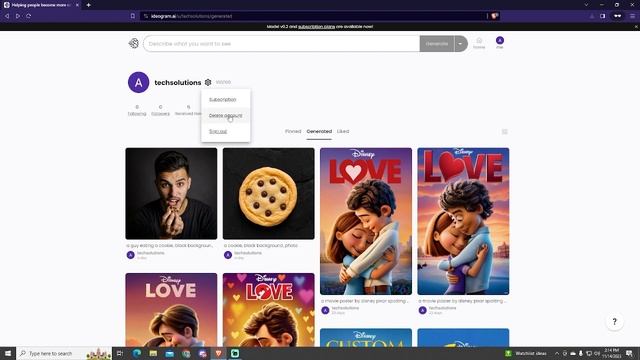640x360 pixels.
Task: Select Subscription from the settings menu
Action: coord(222,100)
